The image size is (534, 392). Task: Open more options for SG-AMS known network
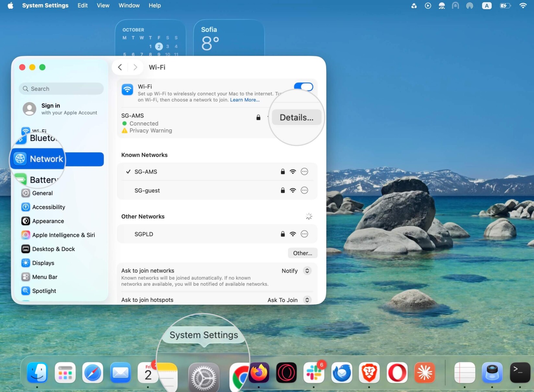pyautogui.click(x=304, y=172)
